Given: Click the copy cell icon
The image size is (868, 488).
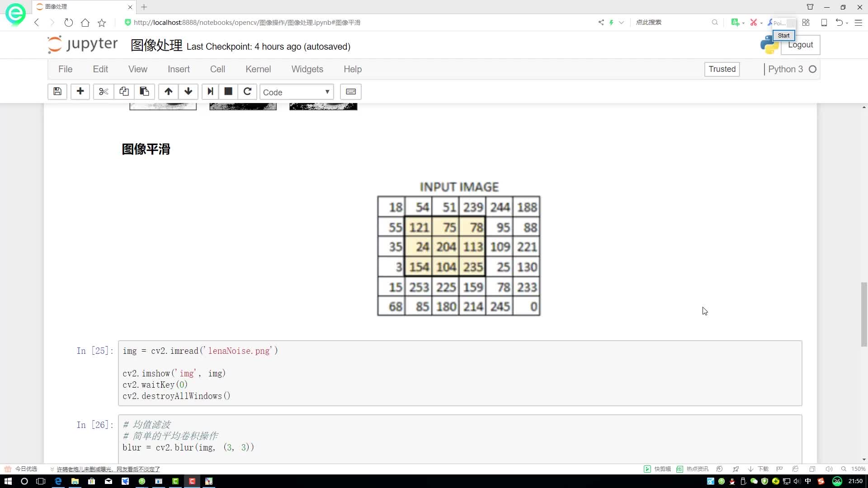Looking at the screenshot, I should 124,92.
